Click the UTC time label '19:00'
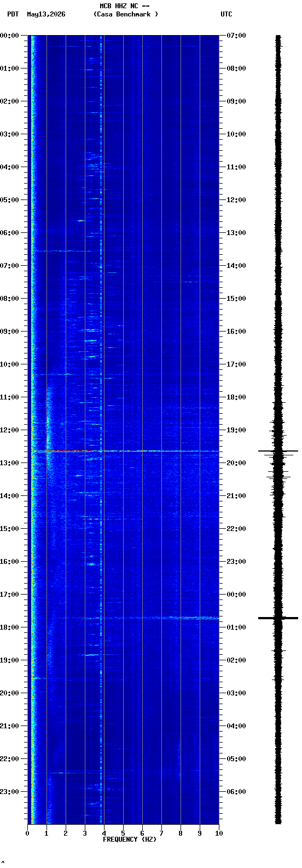This screenshot has width=302, height=868. [x=236, y=430]
